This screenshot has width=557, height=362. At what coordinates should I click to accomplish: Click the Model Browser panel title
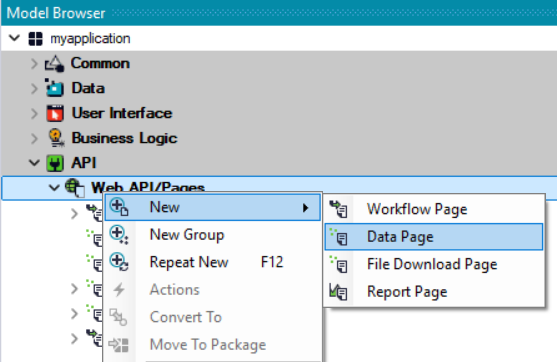click(x=56, y=13)
